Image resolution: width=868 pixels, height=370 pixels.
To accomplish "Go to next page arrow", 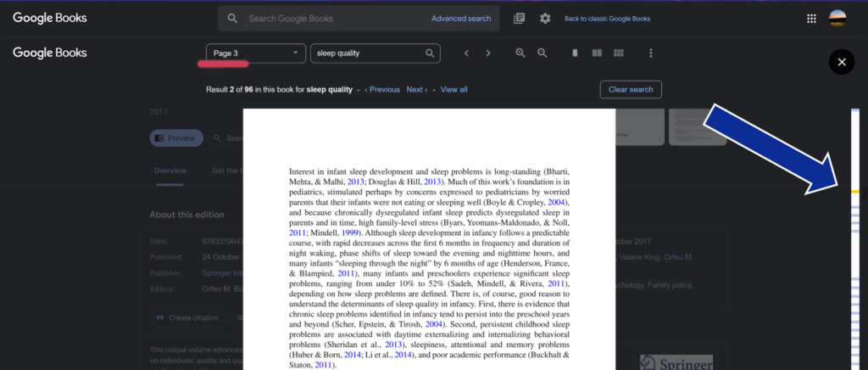I will [488, 53].
